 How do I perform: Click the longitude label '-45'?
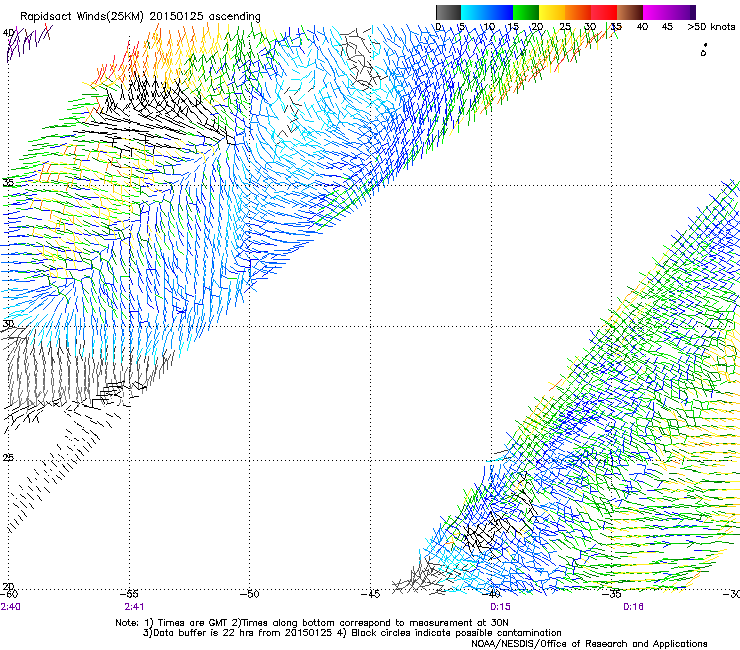(x=370, y=594)
